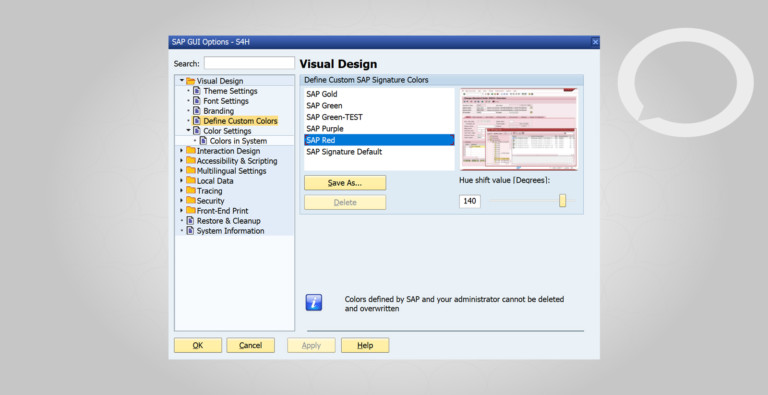
Task: Click the Cancel button
Action: (250, 345)
